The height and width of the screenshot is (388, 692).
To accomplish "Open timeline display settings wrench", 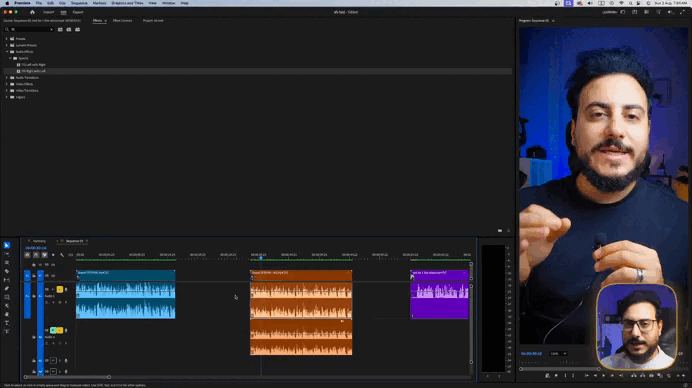I will [x=62, y=255].
